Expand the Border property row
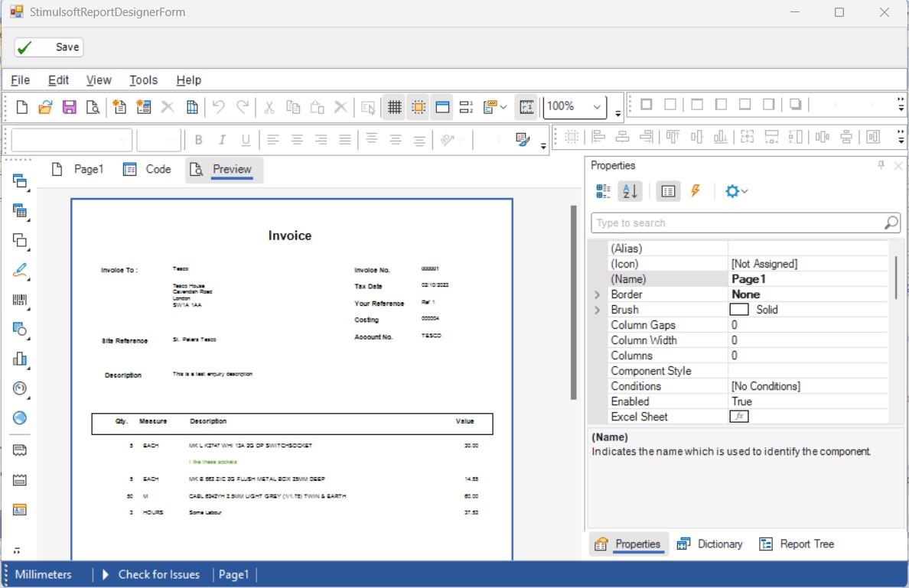This screenshot has height=588, width=909. click(597, 294)
